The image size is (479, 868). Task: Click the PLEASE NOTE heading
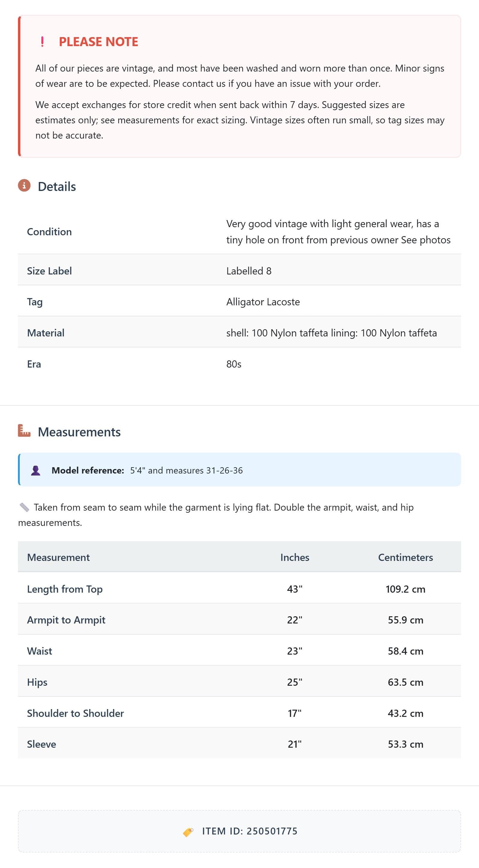[98, 42]
